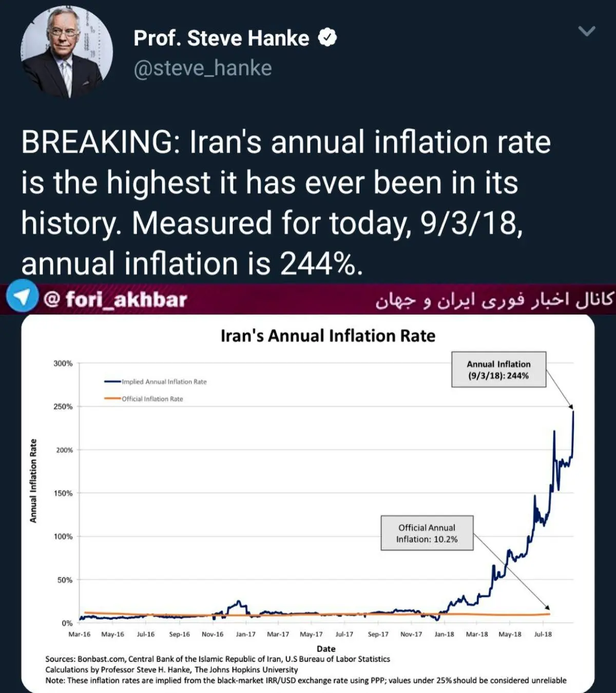616x693 pixels.
Task: Click the Persian channel title banner text
Action: [494, 300]
